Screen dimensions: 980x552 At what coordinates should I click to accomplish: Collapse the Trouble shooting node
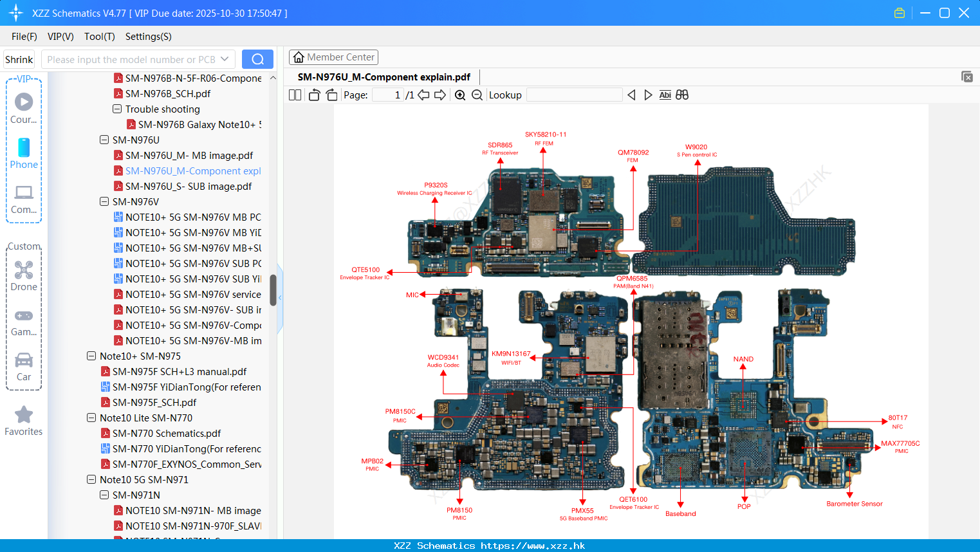[x=117, y=109]
